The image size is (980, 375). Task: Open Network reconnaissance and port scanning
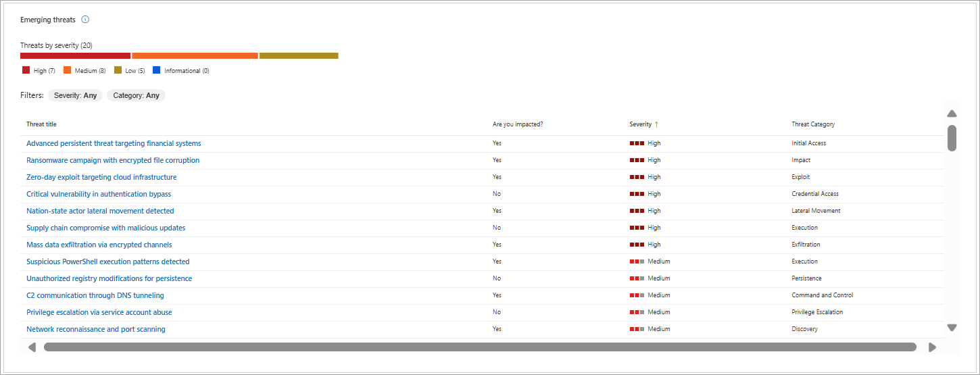(x=96, y=329)
